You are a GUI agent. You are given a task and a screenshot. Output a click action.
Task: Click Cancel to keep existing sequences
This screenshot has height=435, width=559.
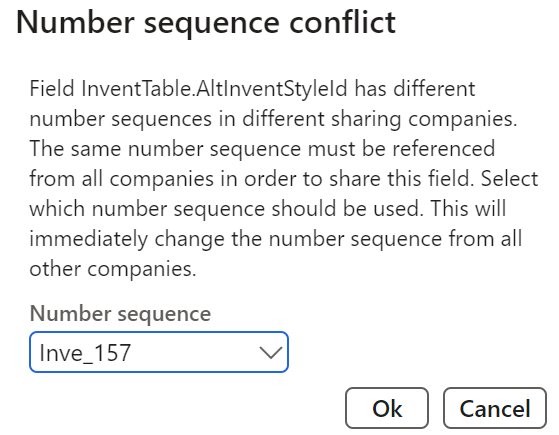pyautogui.click(x=495, y=408)
